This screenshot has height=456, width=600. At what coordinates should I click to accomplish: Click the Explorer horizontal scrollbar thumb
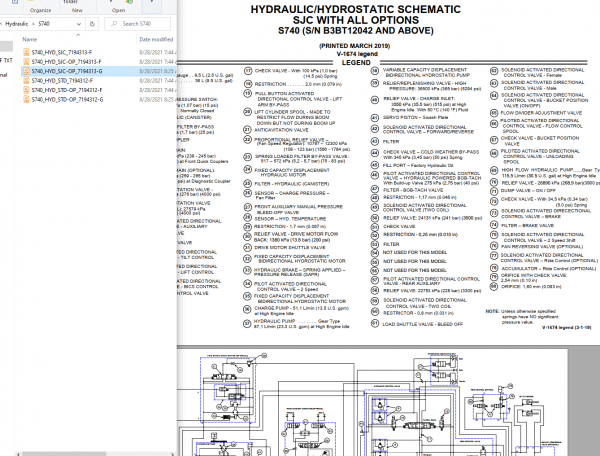[64, 454]
